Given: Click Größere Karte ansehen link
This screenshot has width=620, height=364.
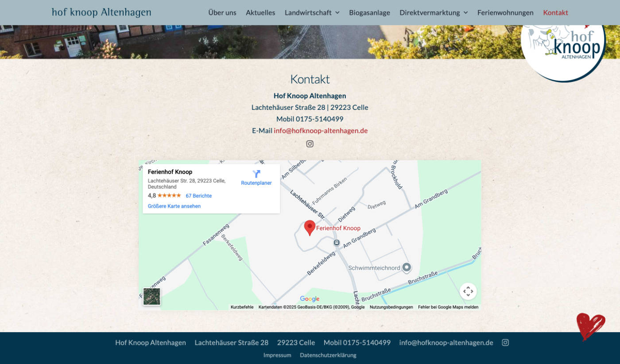Looking at the screenshot, I should (174, 206).
